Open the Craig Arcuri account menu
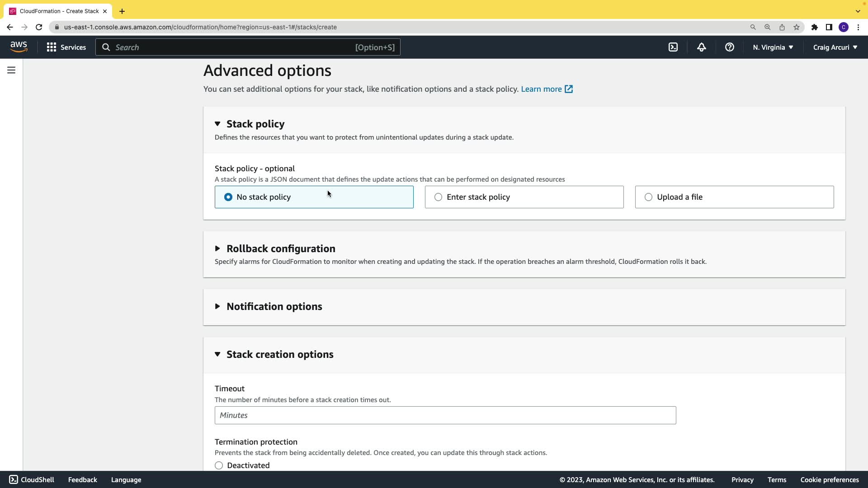 point(835,47)
